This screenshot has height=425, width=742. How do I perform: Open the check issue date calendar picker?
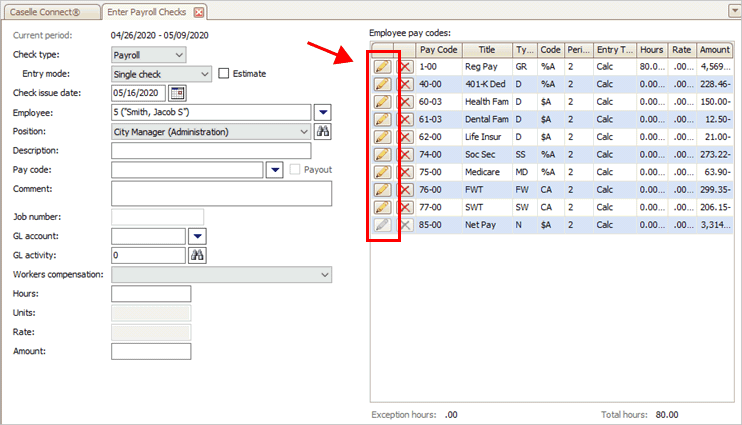177,93
